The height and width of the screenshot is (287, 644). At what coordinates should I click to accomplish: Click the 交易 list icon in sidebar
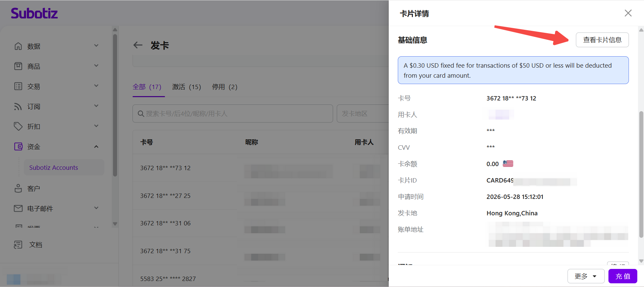click(18, 86)
